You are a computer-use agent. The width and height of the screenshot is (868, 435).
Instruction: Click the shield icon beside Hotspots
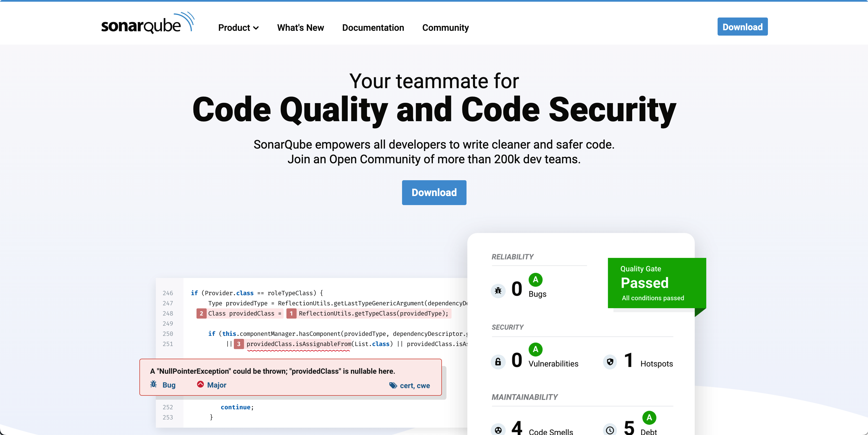pos(610,362)
